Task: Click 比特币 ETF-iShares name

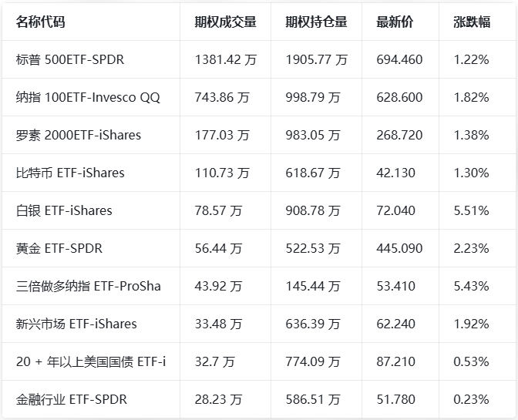Action: (70, 173)
